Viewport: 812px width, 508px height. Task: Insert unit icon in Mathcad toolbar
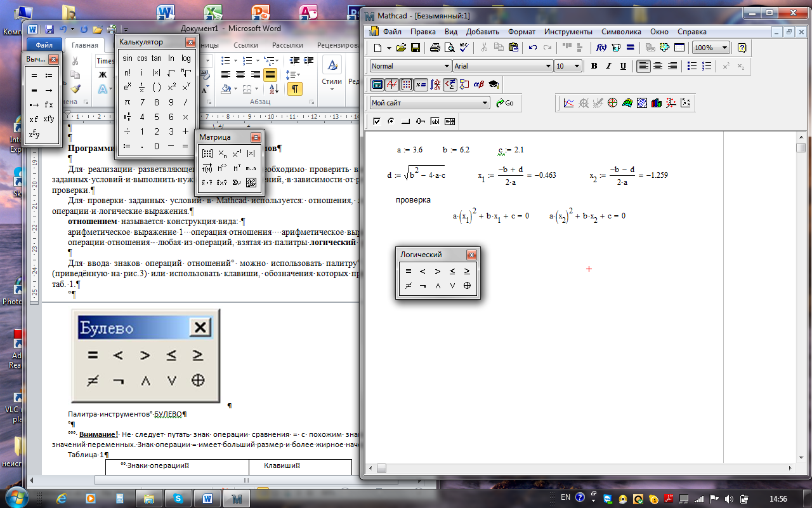616,48
